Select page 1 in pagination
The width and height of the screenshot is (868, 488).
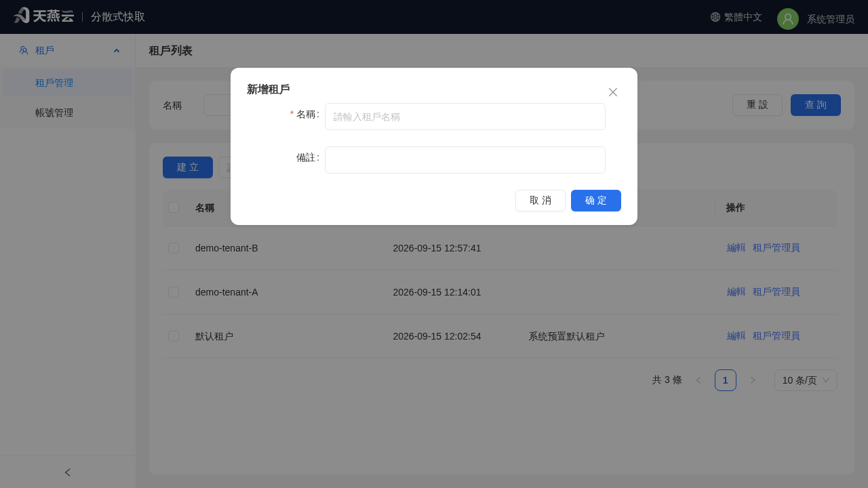tap(726, 380)
